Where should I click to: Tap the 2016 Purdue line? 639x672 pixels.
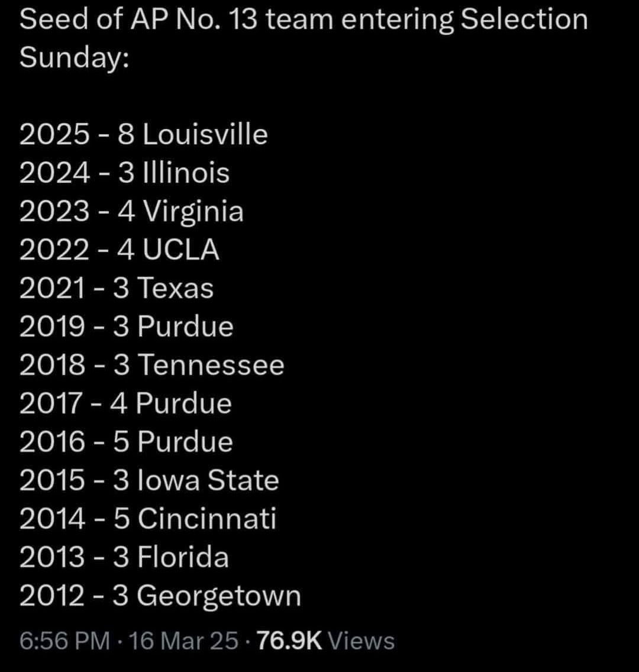tap(126, 442)
